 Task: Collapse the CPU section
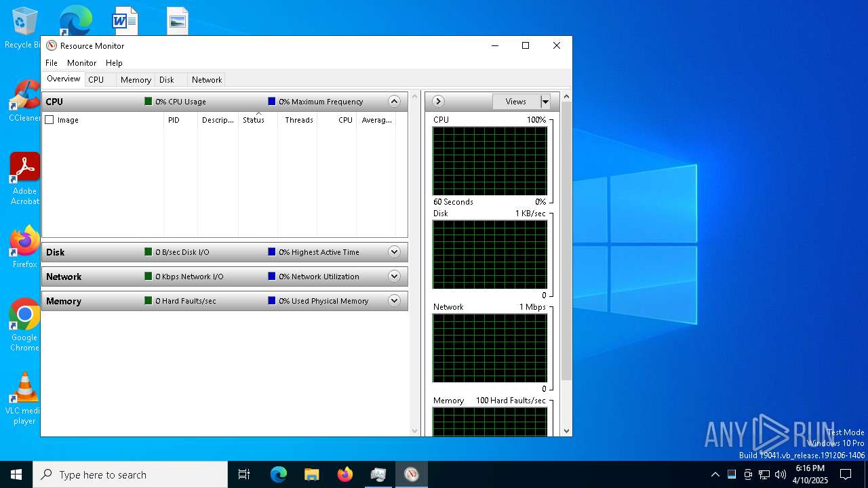[x=394, y=102]
